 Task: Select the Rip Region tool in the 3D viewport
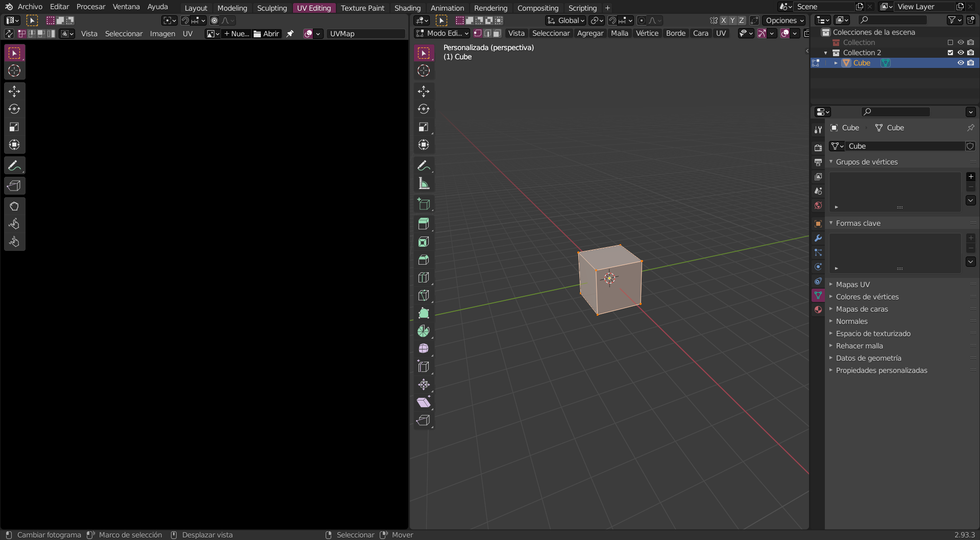click(x=424, y=420)
